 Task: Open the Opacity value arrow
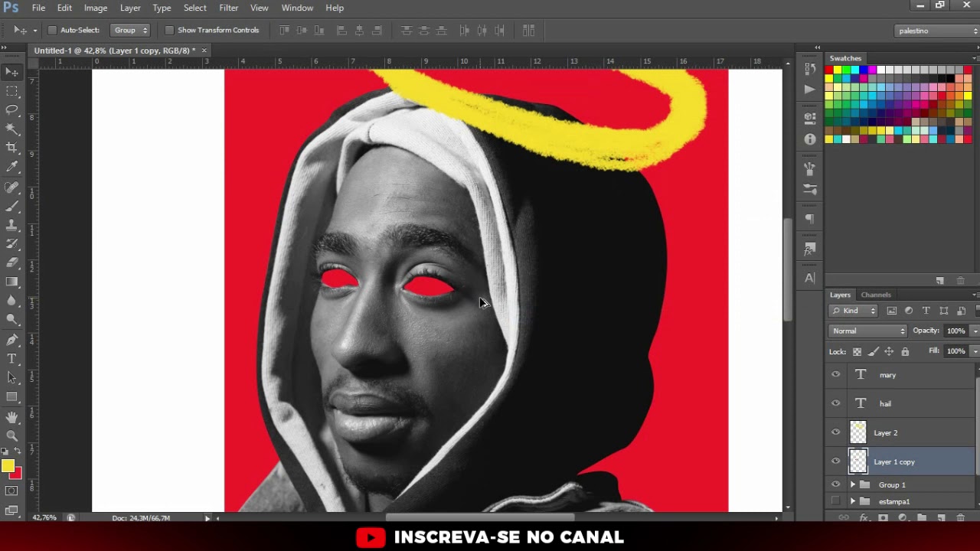[x=975, y=331]
